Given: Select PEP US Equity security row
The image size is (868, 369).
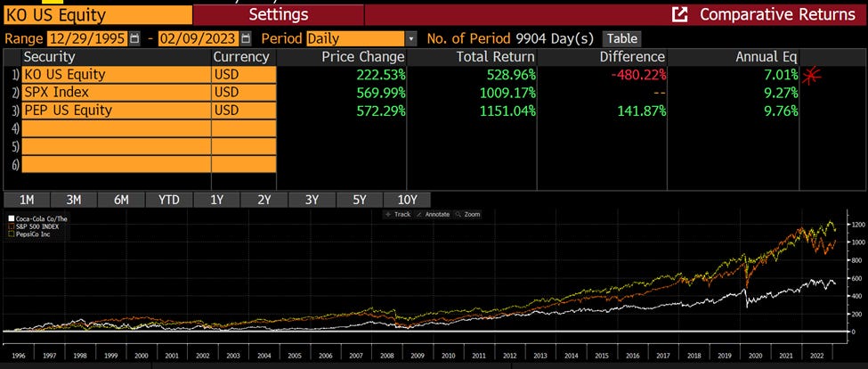Looking at the screenshot, I should 117,111.
